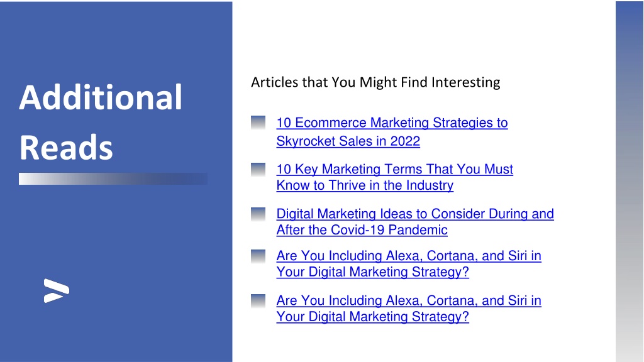Click the vertical gradient strip at right edge

point(630,182)
